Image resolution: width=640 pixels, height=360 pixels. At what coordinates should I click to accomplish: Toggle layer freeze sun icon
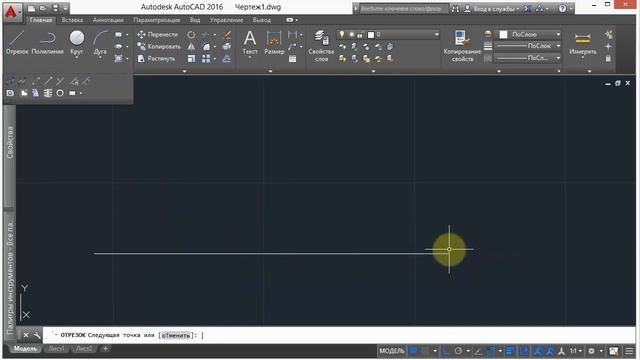pyautogui.click(x=351, y=35)
